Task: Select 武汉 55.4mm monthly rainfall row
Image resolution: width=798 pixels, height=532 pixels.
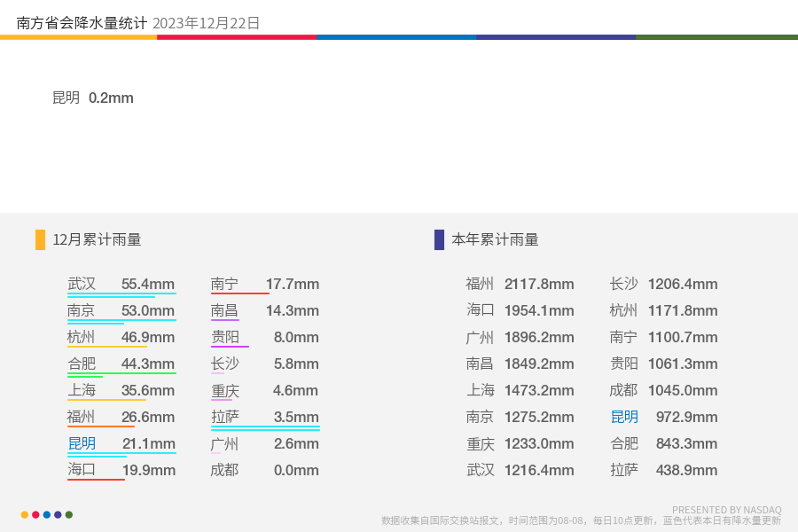Action: point(121,284)
